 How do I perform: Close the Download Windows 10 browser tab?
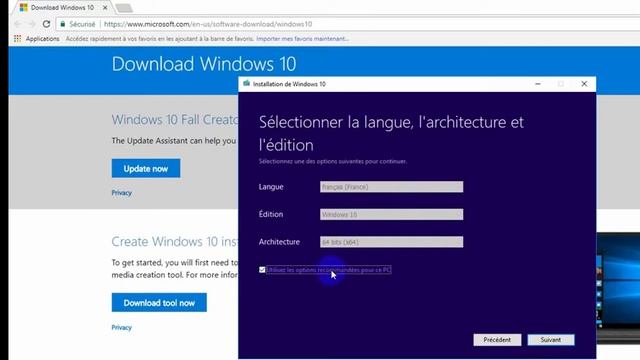click(x=105, y=7)
